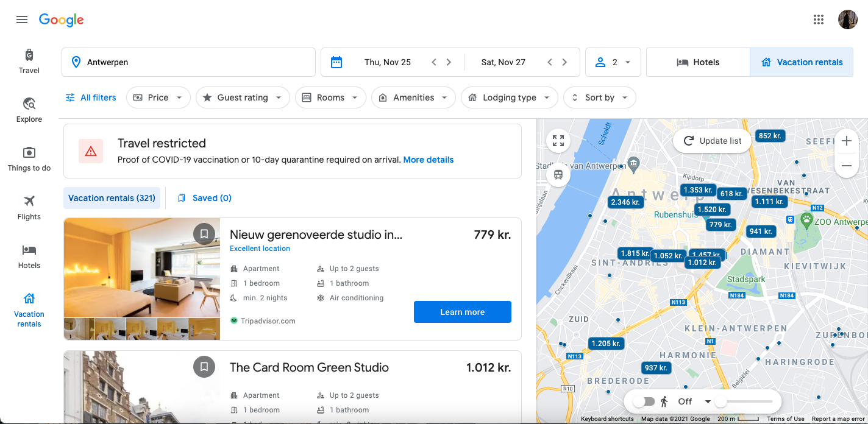Expand the Price filter dropdown
The image size is (868, 424).
pyautogui.click(x=158, y=97)
